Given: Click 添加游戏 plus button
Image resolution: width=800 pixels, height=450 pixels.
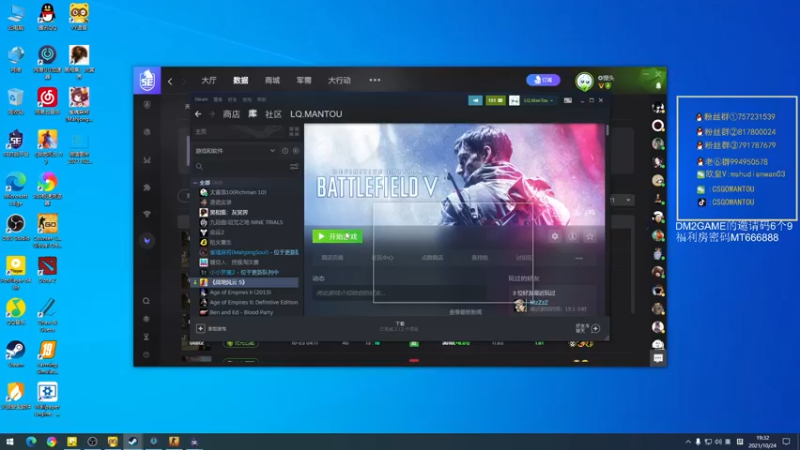Looking at the screenshot, I should pos(201,329).
